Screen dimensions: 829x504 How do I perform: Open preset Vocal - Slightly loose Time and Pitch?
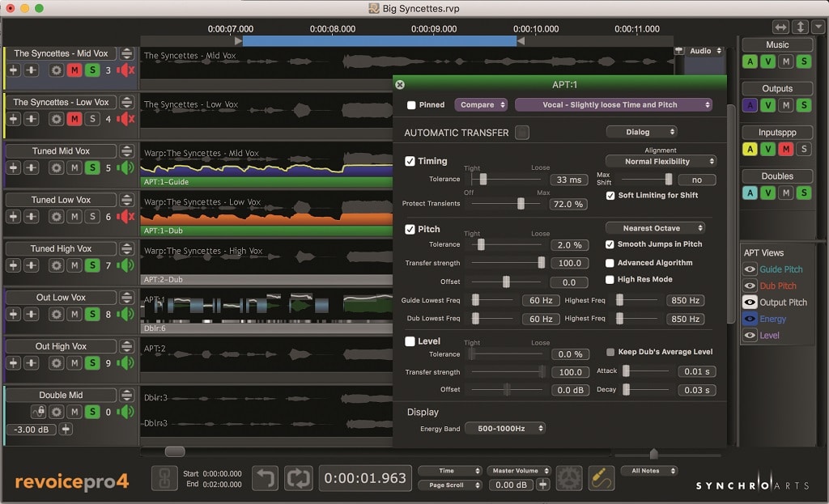(x=614, y=104)
